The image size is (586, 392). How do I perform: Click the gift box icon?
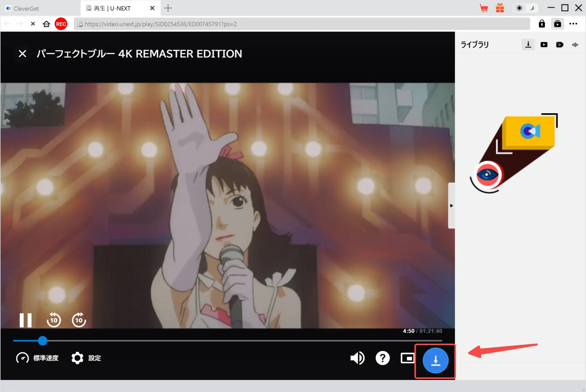(500, 8)
